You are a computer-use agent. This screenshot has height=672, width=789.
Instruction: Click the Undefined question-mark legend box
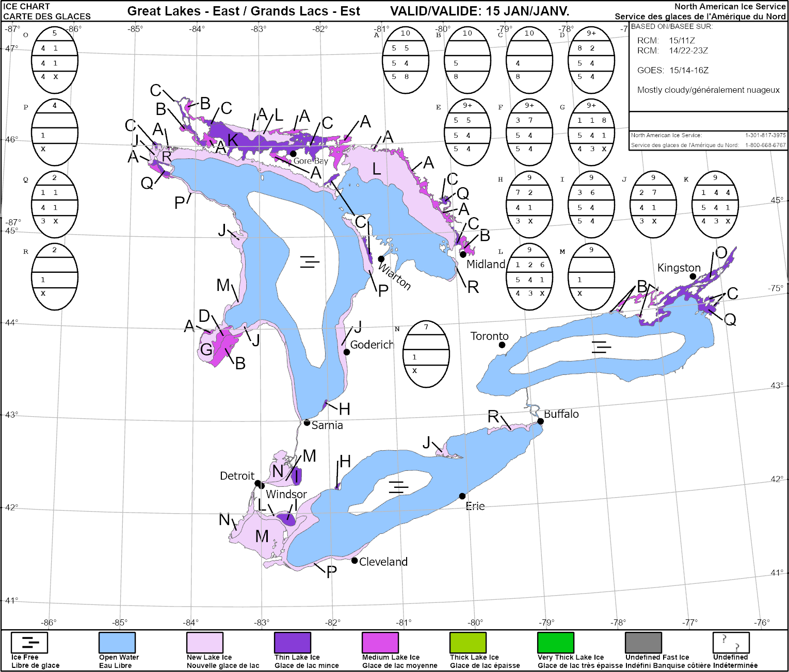point(731,643)
